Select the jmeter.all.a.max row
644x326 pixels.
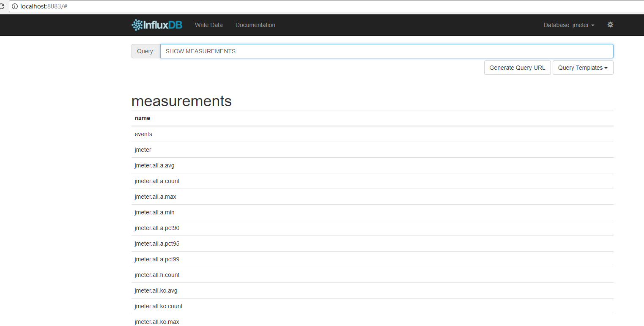pyautogui.click(x=372, y=197)
